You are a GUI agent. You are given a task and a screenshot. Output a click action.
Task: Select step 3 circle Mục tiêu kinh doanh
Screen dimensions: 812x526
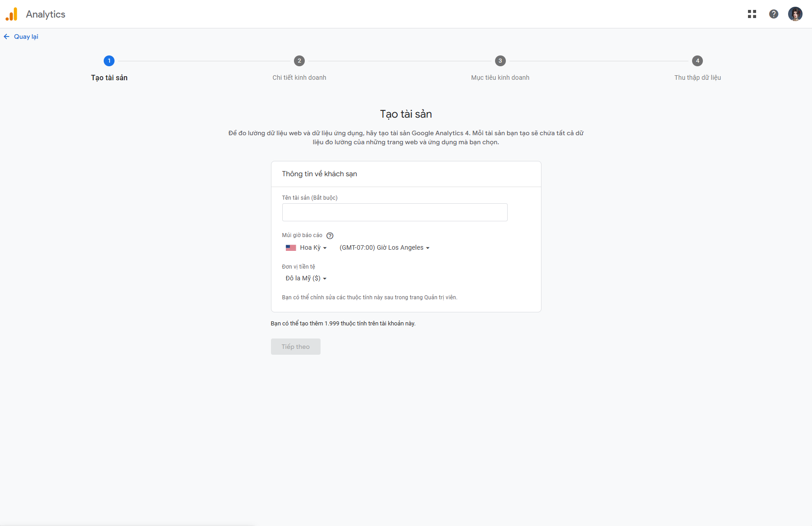point(500,61)
